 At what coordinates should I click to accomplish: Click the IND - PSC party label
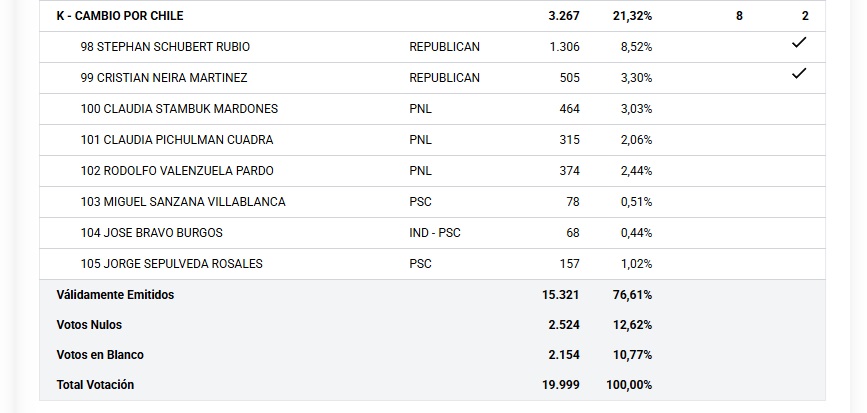(x=435, y=233)
